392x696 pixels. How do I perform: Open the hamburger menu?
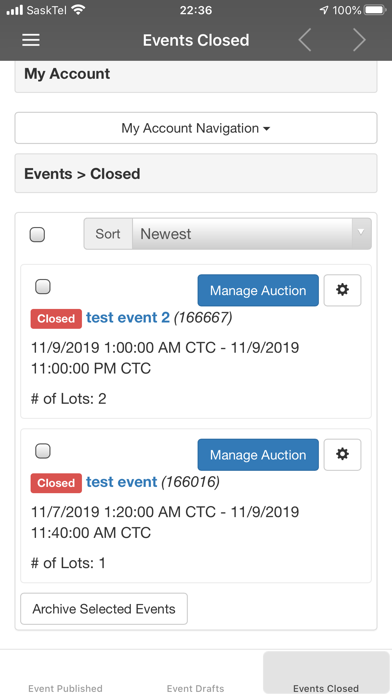point(31,40)
